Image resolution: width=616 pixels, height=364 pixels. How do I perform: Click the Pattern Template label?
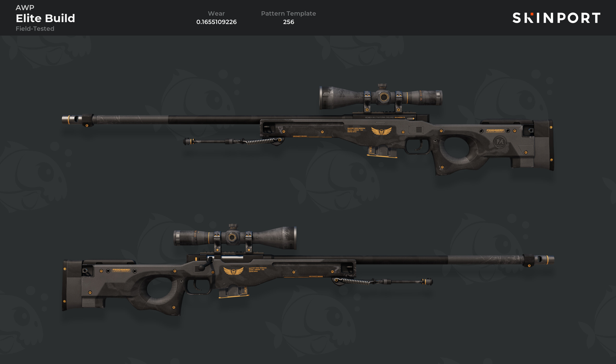[289, 13]
